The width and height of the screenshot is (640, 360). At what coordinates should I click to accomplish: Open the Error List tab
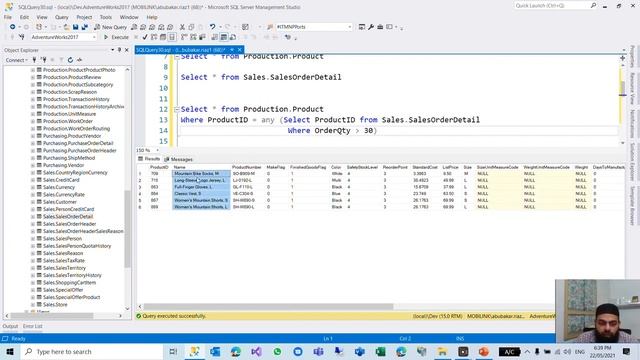point(32,326)
